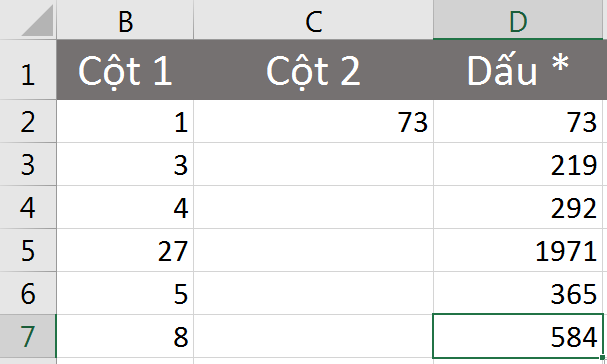
Task: Select cell B7 containing 8
Action: coord(125,337)
